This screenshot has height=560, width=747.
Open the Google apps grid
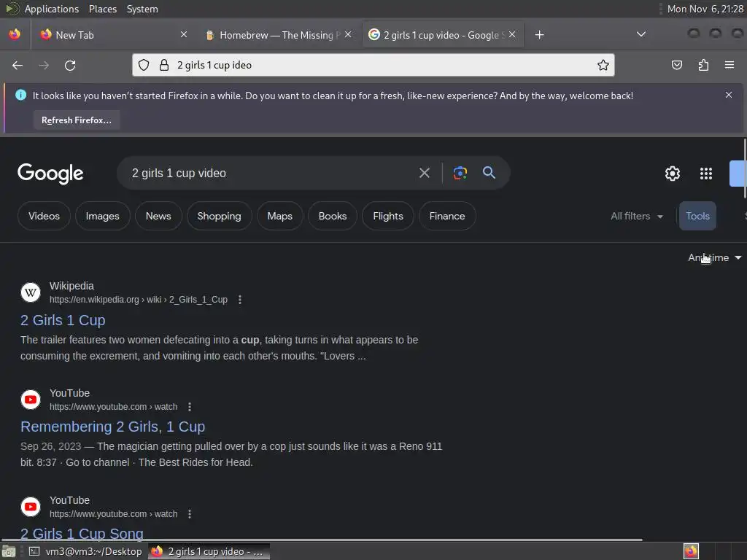(706, 174)
